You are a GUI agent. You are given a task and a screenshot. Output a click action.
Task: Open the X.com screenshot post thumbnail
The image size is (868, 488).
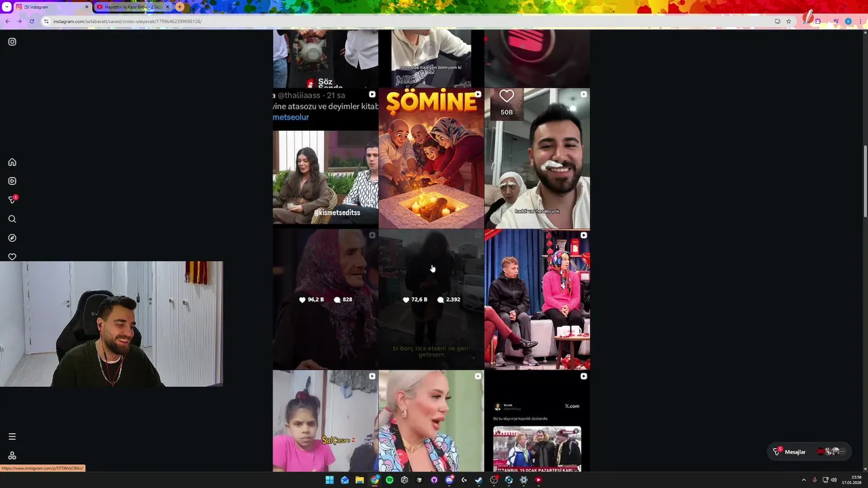(537, 421)
